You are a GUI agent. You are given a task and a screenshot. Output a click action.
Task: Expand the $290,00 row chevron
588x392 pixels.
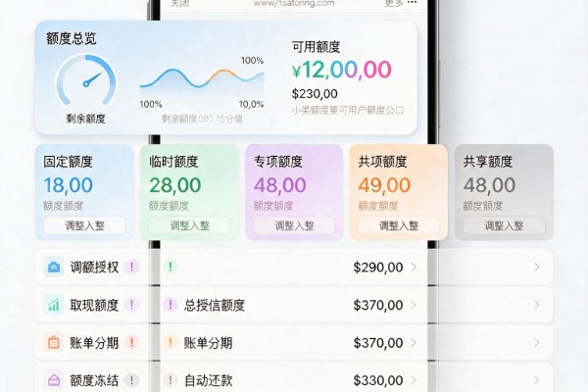[414, 268]
